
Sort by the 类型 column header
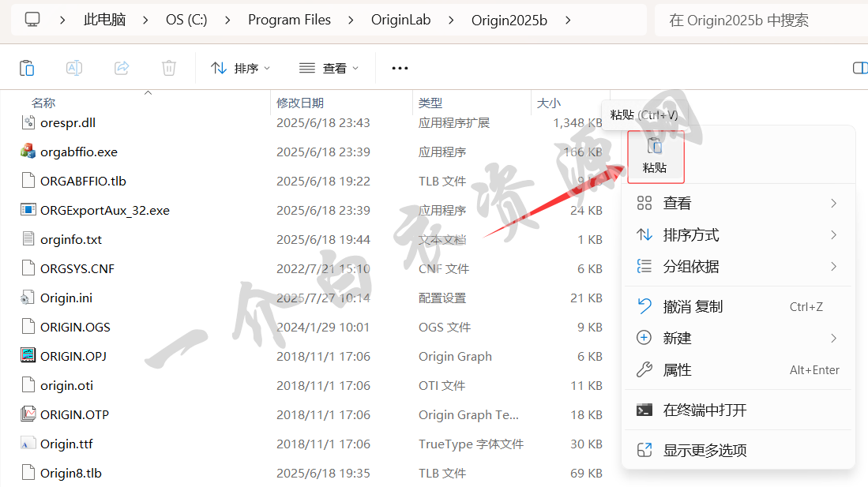[430, 103]
